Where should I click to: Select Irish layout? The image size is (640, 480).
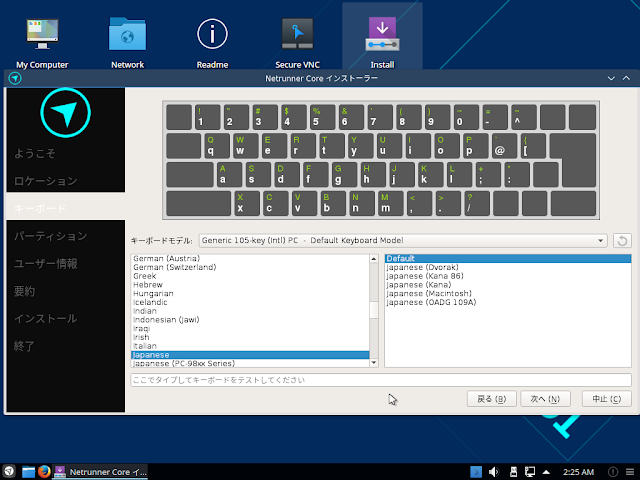click(x=250, y=337)
